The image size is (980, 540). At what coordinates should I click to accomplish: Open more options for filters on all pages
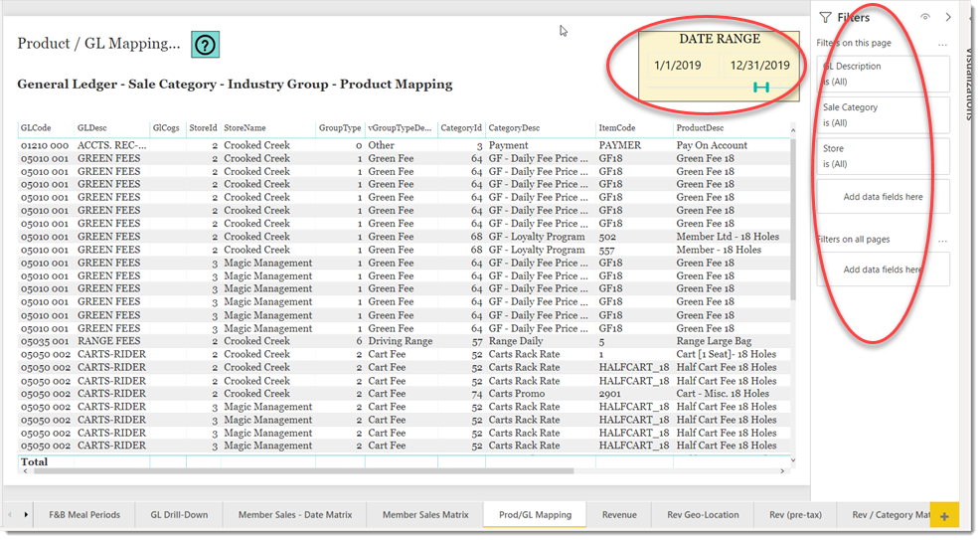point(942,241)
